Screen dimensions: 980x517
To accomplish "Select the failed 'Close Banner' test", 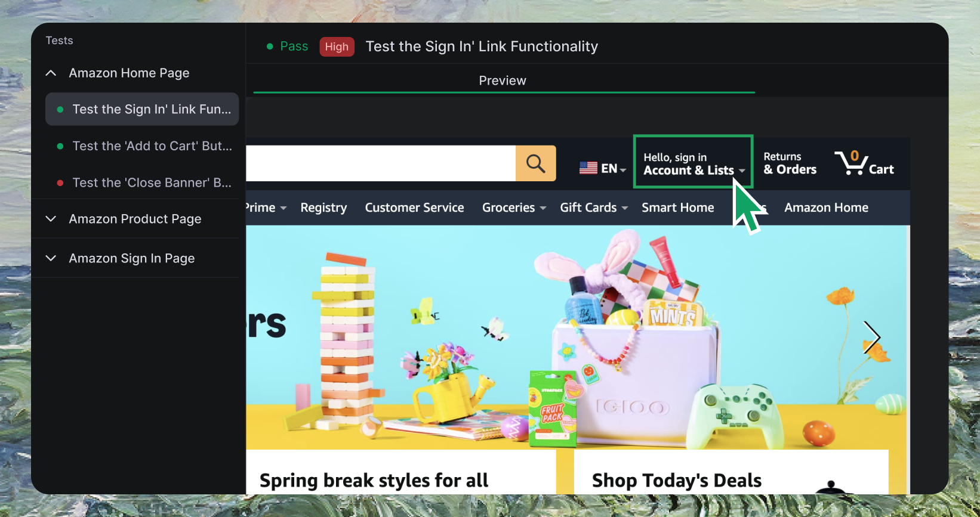I will [142, 183].
